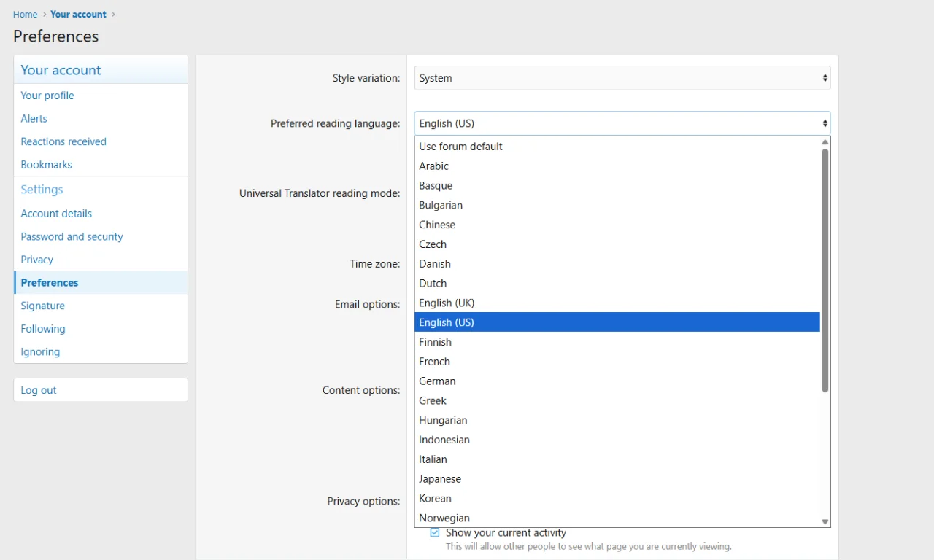The height and width of the screenshot is (560, 934).
Task: Select the highlighted English (US) option
Action: click(617, 322)
